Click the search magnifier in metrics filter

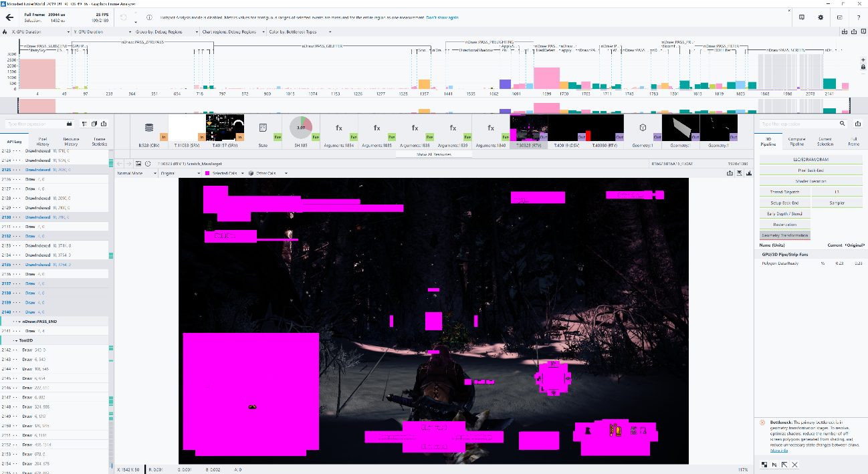842,124
